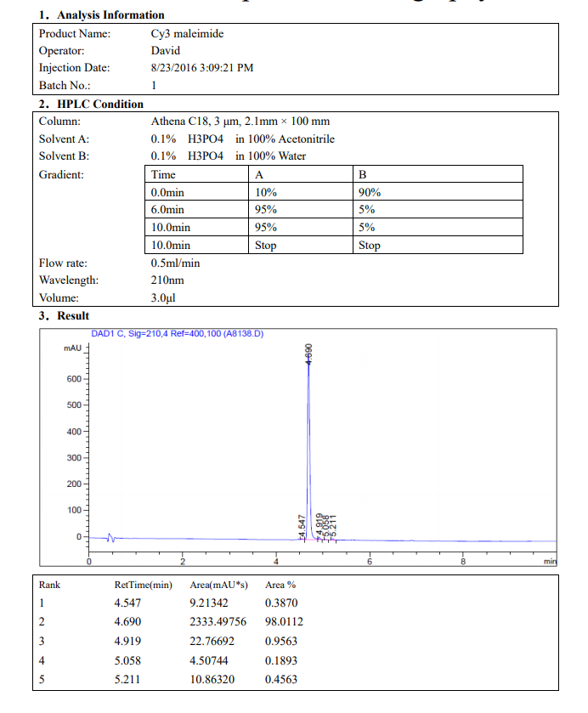This screenshot has height=713, width=588.
Task: Click the gradient table 'B' header
Action: coord(363,174)
